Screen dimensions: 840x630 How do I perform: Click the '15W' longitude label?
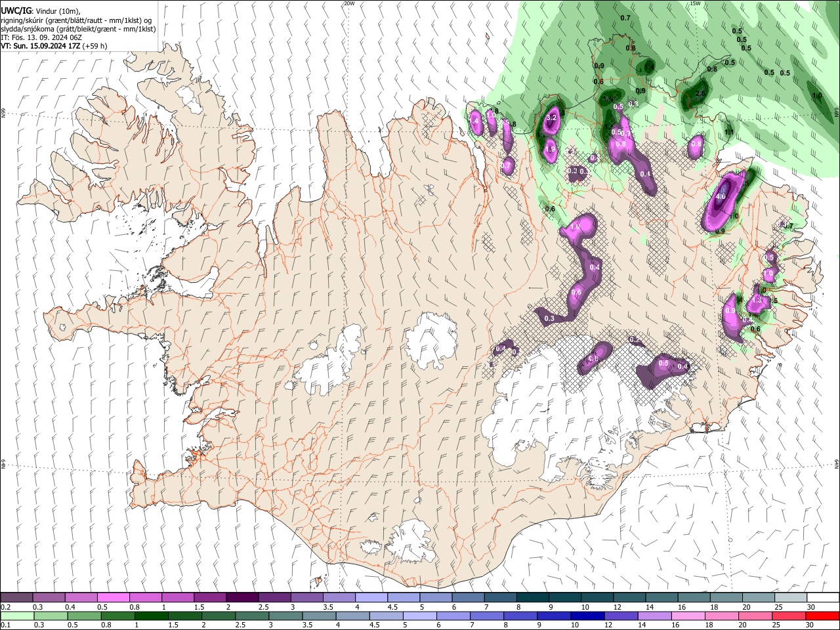point(695,3)
